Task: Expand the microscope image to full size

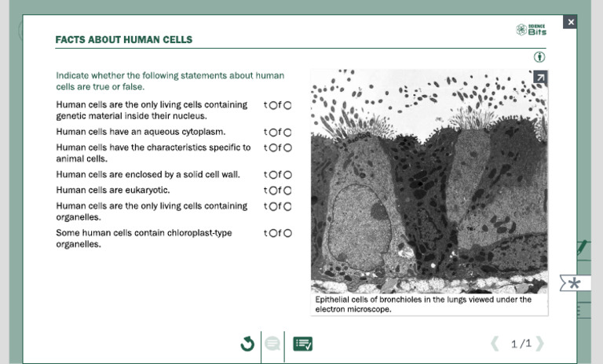Action: pos(540,78)
